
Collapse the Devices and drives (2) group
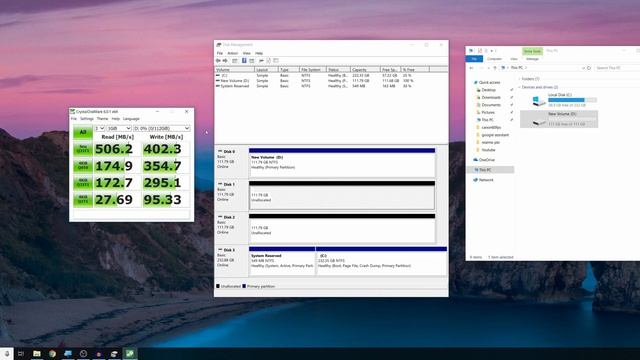tap(520, 87)
